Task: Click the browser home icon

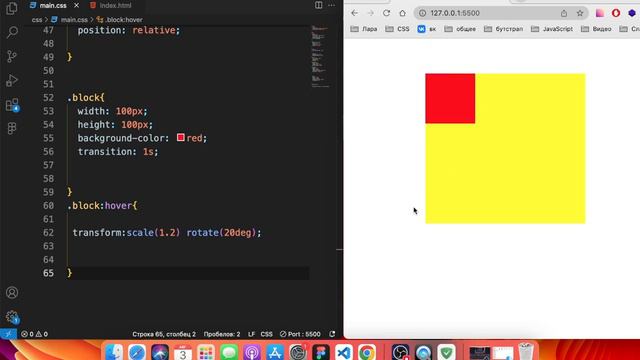Action: tap(402, 13)
